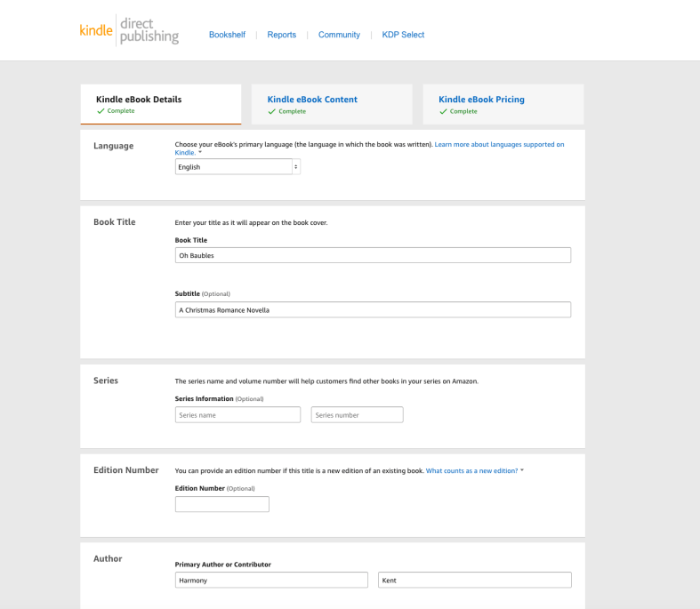The height and width of the screenshot is (609, 700).
Task: Open the Bookshelf page
Action: (227, 35)
